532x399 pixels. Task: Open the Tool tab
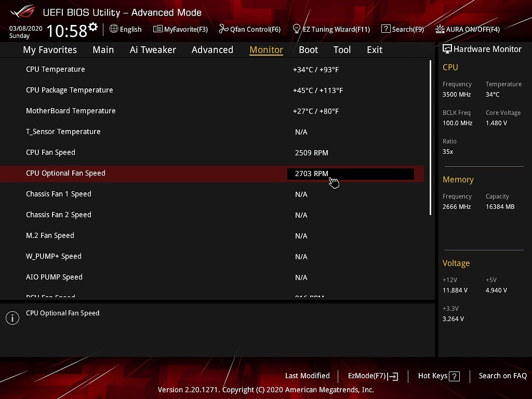click(x=342, y=50)
